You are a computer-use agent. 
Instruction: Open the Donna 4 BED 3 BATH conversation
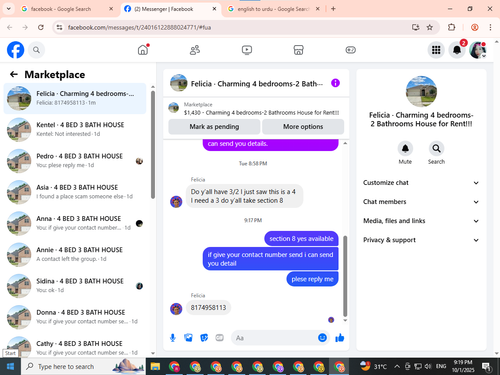click(x=75, y=317)
